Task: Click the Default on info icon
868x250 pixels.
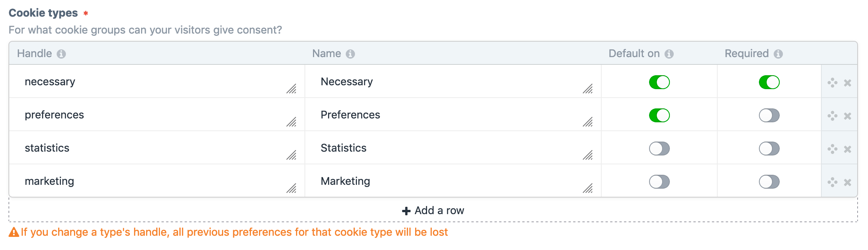Action: [x=669, y=54]
